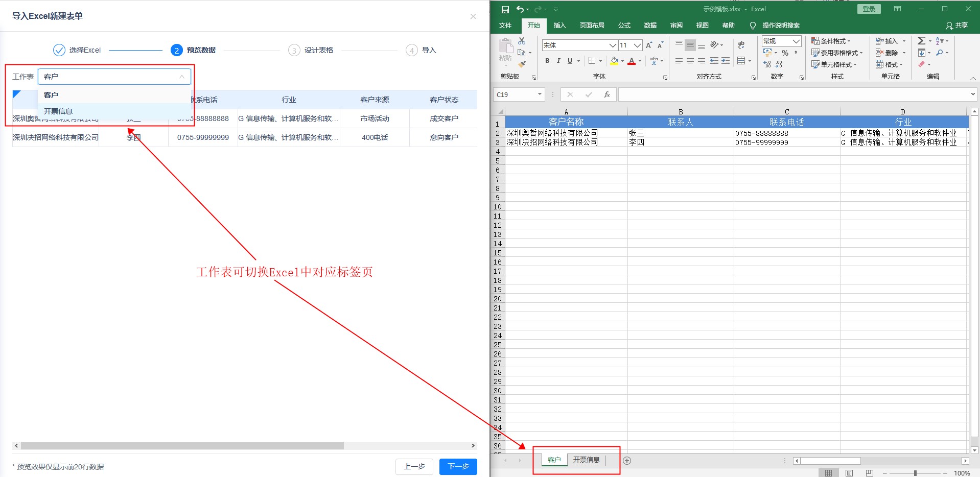Image resolution: width=980 pixels, height=477 pixels.
Task: Click the increase decimal icon
Action: 767,64
